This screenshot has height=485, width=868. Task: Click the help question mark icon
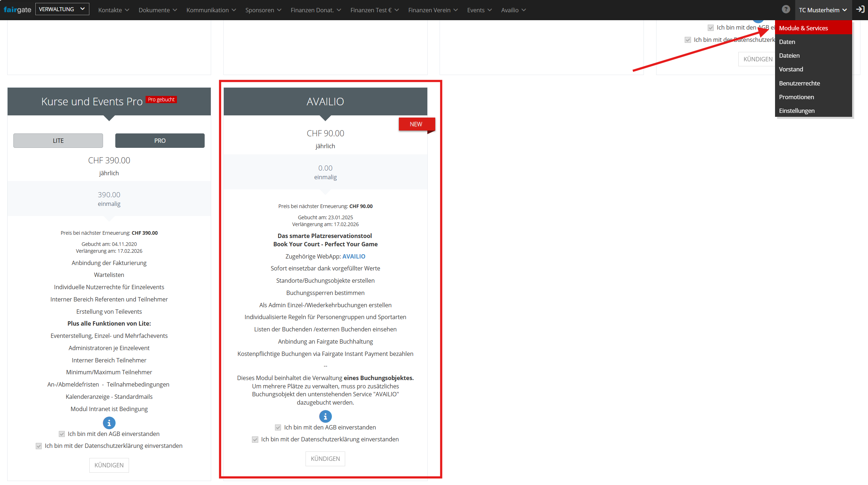coord(785,9)
